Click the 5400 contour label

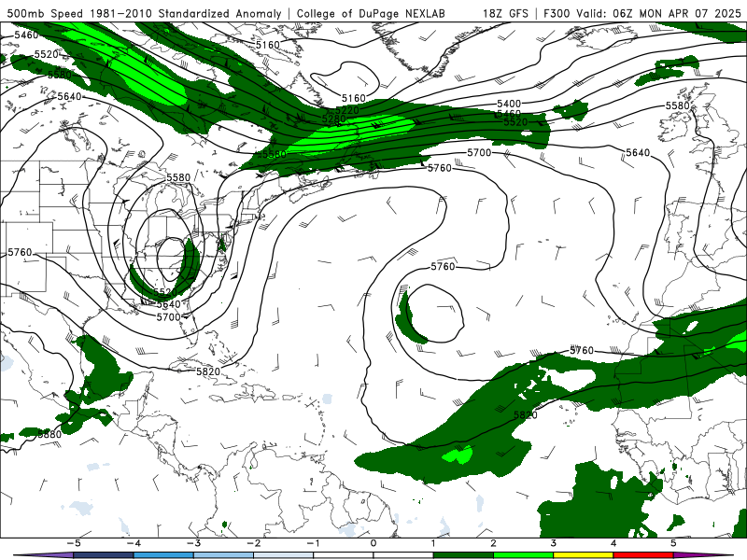tap(509, 104)
